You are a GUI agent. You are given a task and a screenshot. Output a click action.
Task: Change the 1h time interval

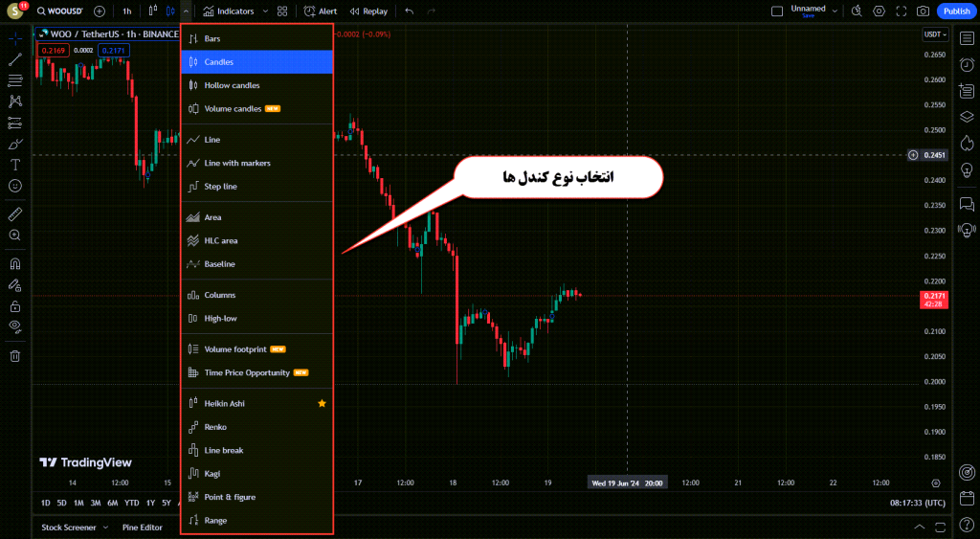pyautogui.click(x=127, y=11)
